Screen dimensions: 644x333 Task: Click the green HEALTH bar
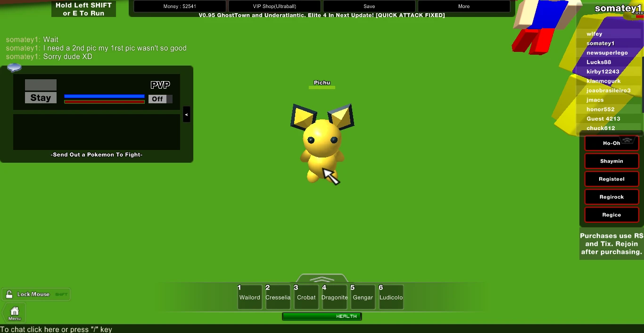click(322, 316)
